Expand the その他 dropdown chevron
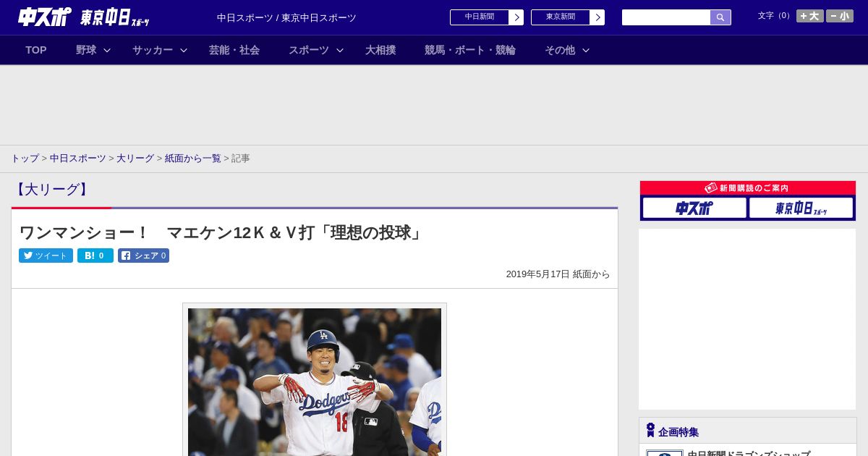 pyautogui.click(x=586, y=50)
